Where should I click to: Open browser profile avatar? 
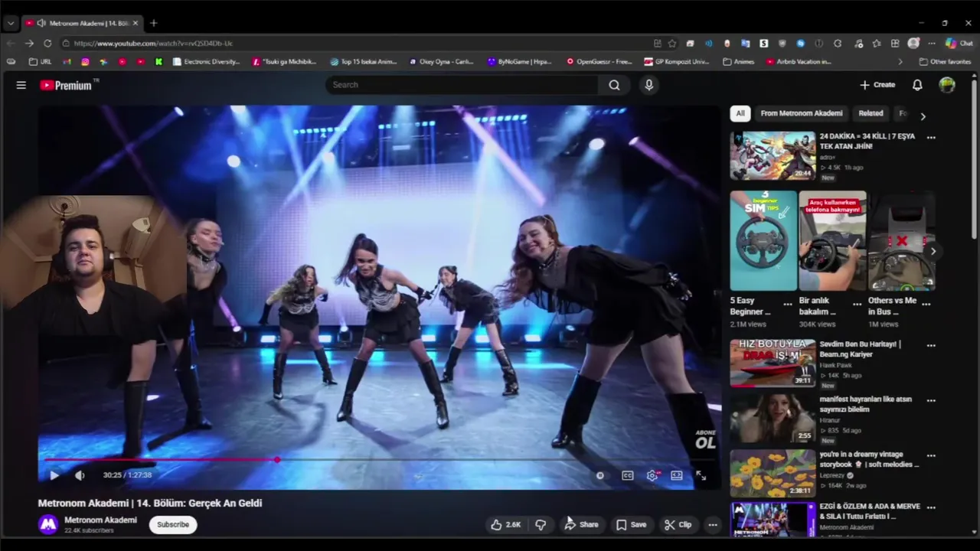[913, 44]
